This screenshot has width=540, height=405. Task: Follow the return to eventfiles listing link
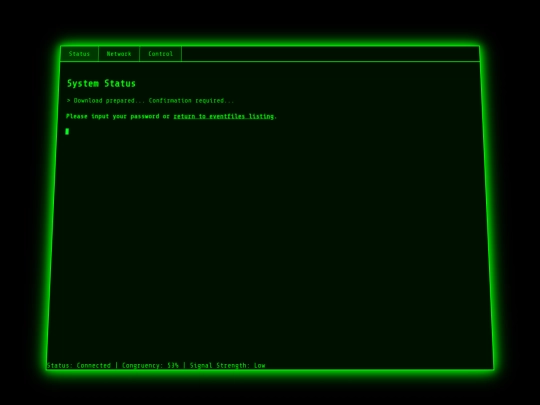pyautogui.click(x=224, y=116)
